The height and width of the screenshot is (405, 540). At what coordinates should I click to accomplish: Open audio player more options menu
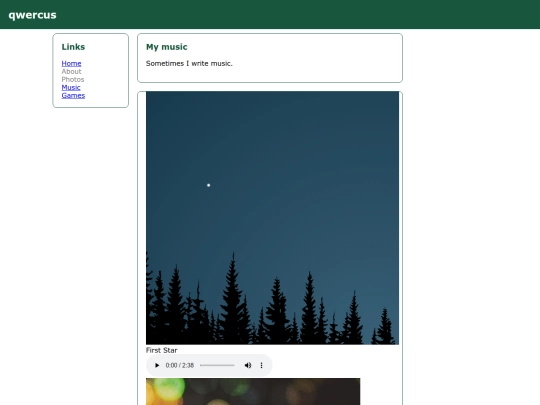(261, 365)
